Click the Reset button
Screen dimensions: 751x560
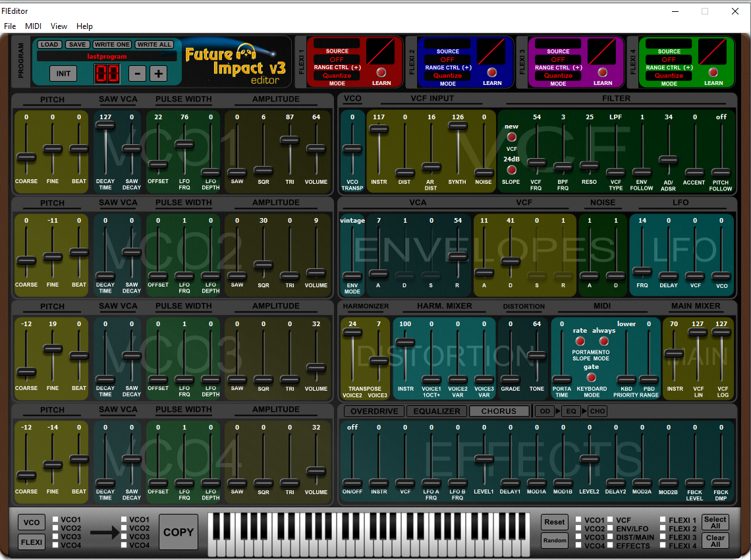[554, 522]
